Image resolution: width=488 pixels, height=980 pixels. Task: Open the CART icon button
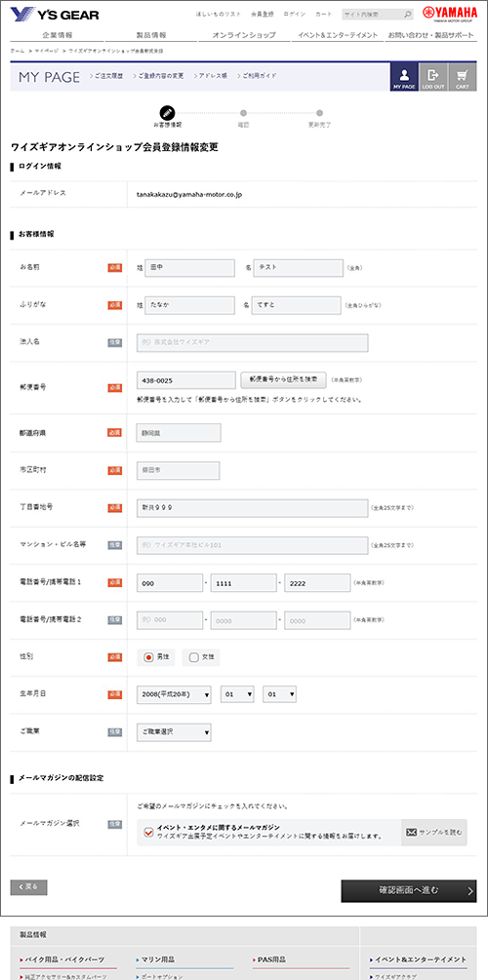pyautogui.click(x=462, y=77)
